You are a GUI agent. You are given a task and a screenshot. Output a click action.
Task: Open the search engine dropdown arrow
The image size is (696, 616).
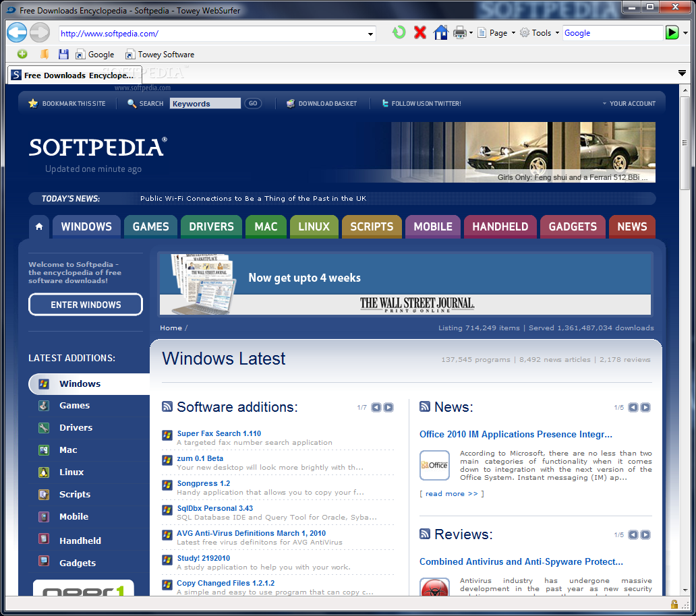coord(685,33)
